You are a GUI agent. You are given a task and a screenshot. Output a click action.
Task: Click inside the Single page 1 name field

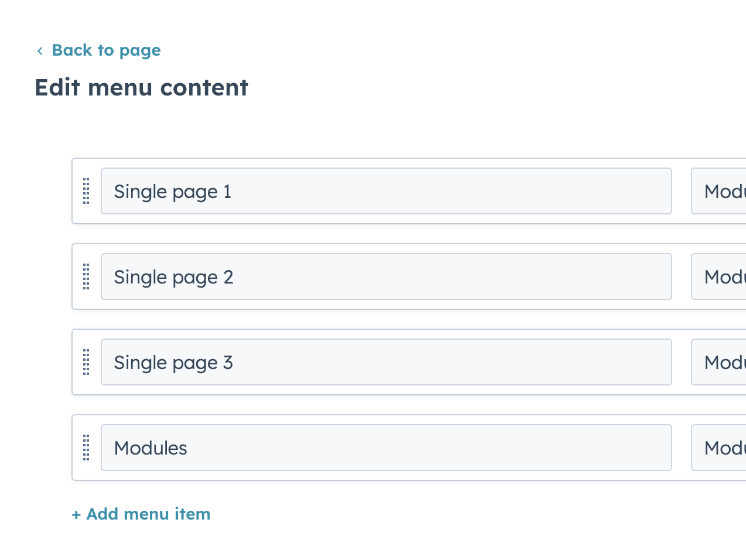[386, 191]
